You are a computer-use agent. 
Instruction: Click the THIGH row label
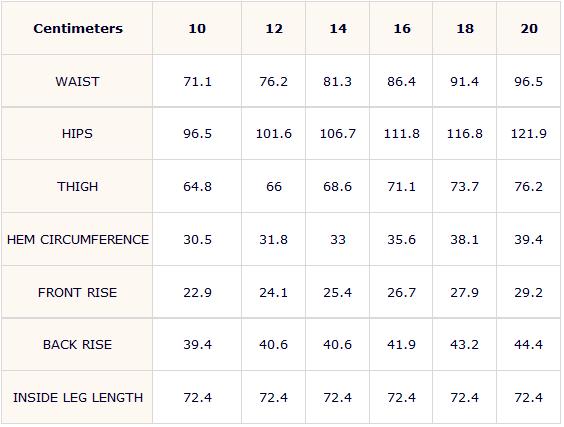click(x=77, y=187)
